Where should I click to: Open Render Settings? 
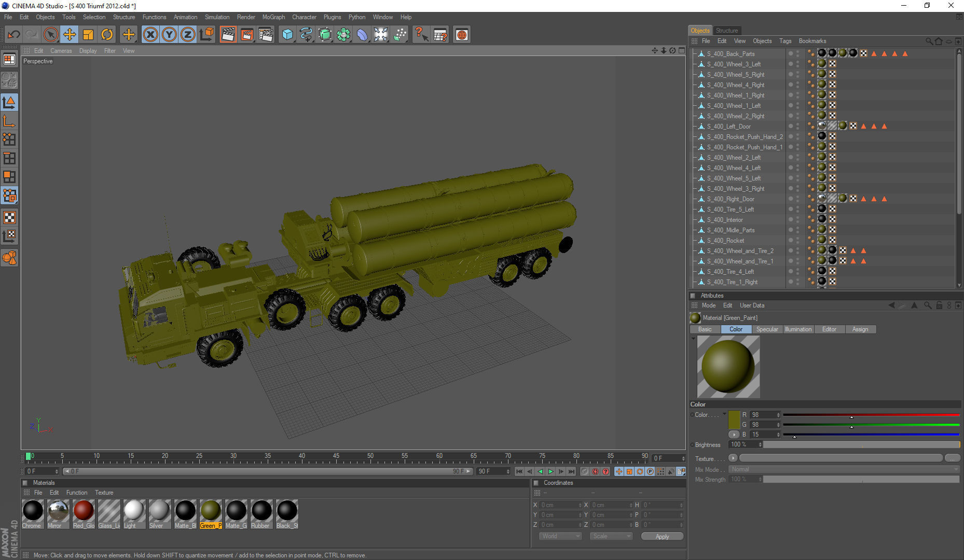pos(266,35)
